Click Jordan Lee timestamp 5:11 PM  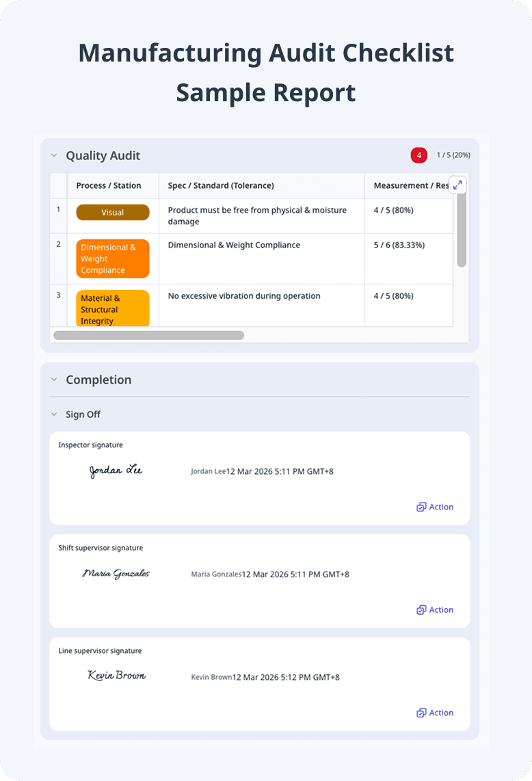280,471
